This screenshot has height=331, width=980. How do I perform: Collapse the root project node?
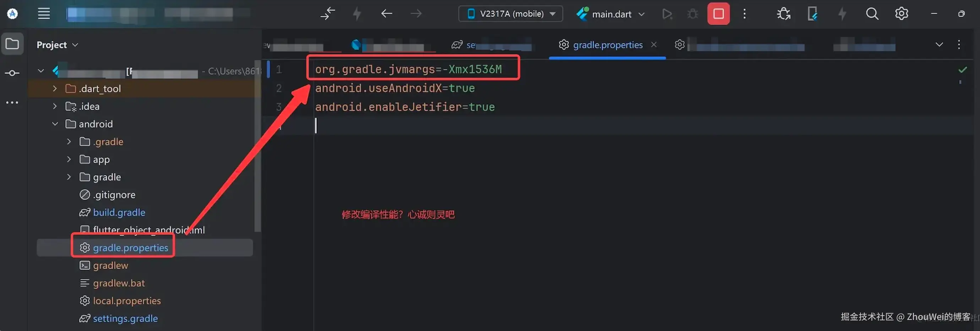41,71
